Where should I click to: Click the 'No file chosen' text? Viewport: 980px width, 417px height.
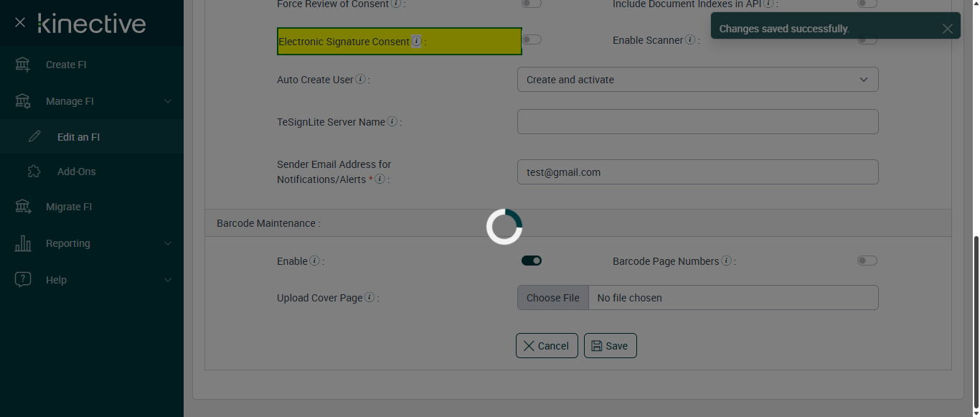[x=630, y=298]
